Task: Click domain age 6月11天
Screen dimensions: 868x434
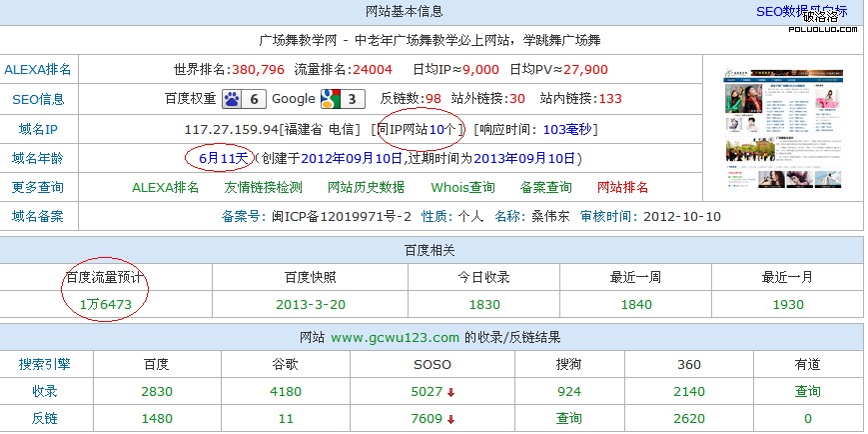Action: point(224,159)
